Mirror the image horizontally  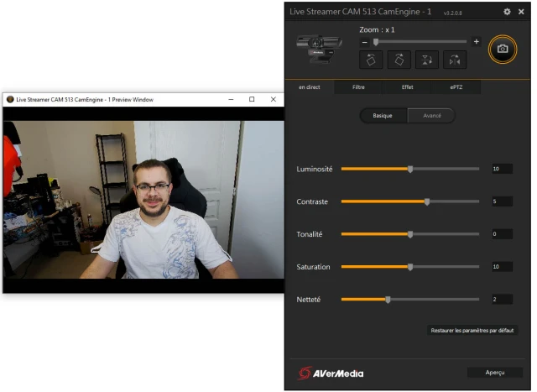point(455,60)
